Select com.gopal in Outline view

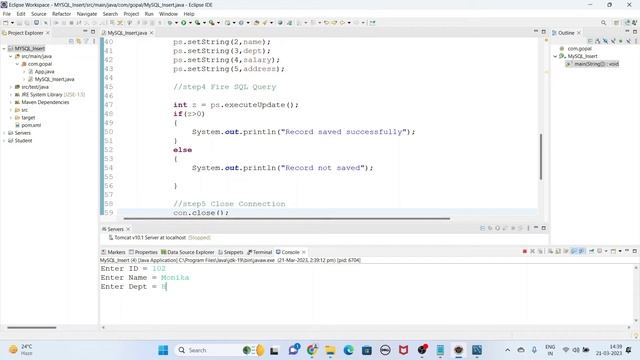click(576, 49)
